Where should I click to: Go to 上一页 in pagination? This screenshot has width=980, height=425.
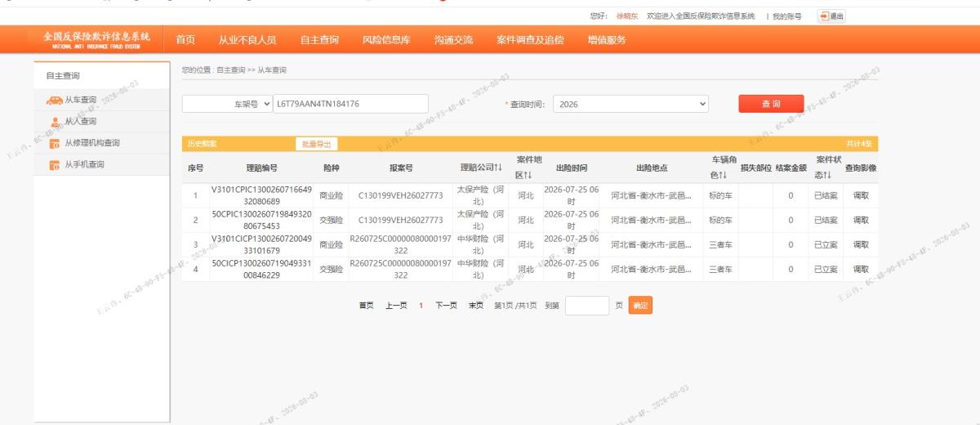(397, 306)
